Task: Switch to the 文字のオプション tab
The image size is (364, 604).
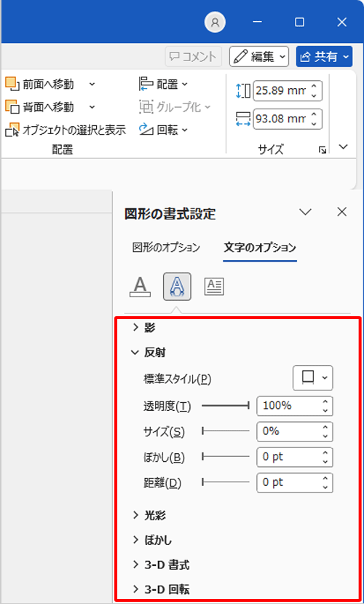Action: (260, 247)
